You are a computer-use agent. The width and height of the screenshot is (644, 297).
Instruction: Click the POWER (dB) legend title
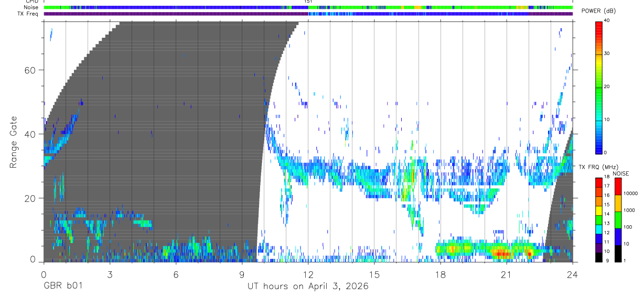[x=598, y=11]
